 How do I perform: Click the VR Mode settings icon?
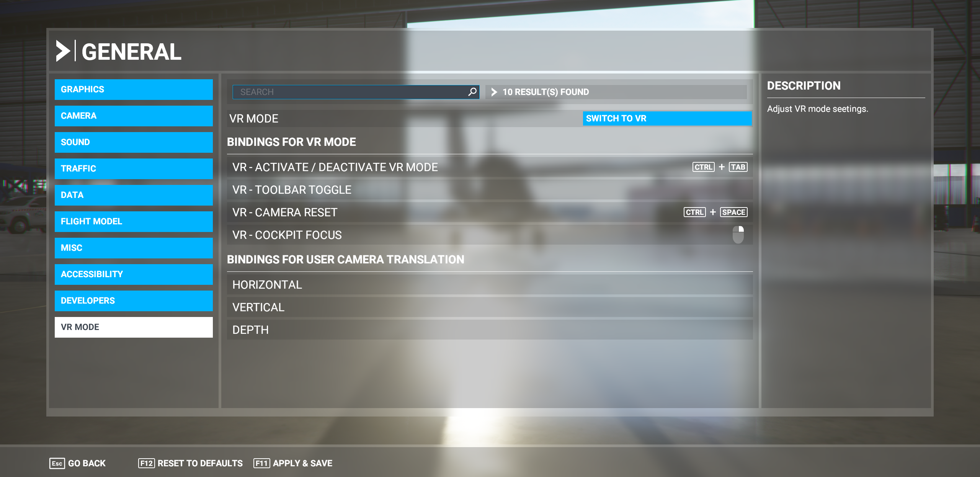coord(133,327)
